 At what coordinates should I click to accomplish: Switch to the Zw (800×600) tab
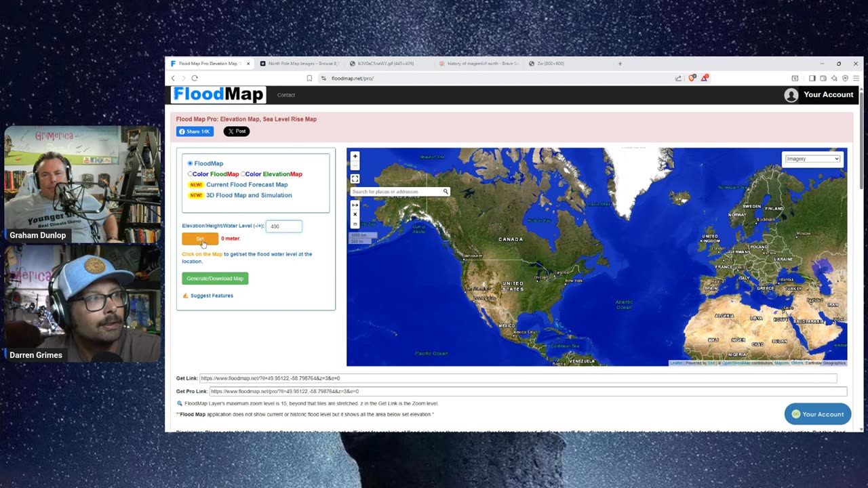point(568,64)
